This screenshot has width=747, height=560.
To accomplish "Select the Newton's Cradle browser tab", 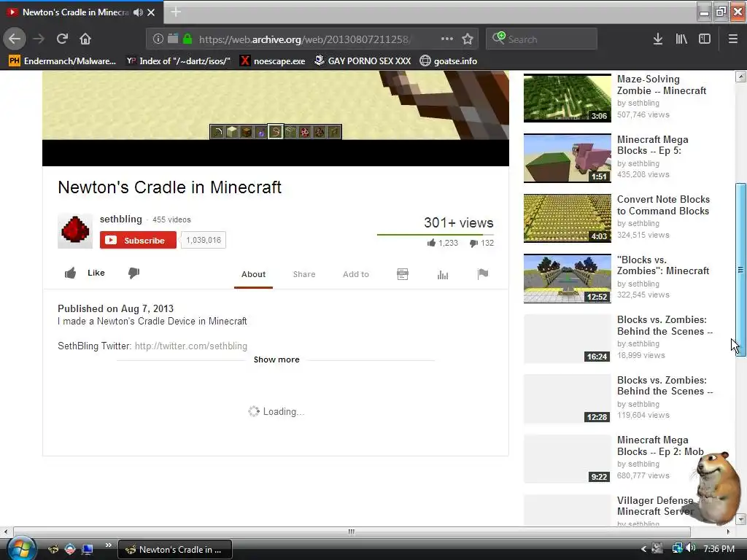I will 82,12.
